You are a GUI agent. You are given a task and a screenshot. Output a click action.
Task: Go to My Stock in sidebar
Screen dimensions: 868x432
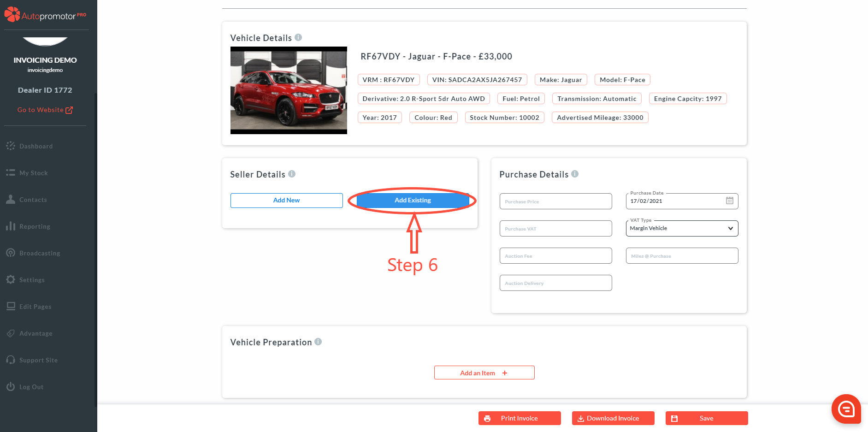(33, 173)
